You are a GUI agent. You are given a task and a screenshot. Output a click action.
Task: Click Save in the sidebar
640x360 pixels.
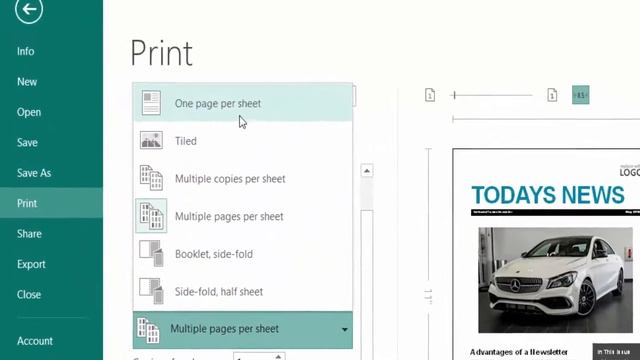(x=27, y=142)
